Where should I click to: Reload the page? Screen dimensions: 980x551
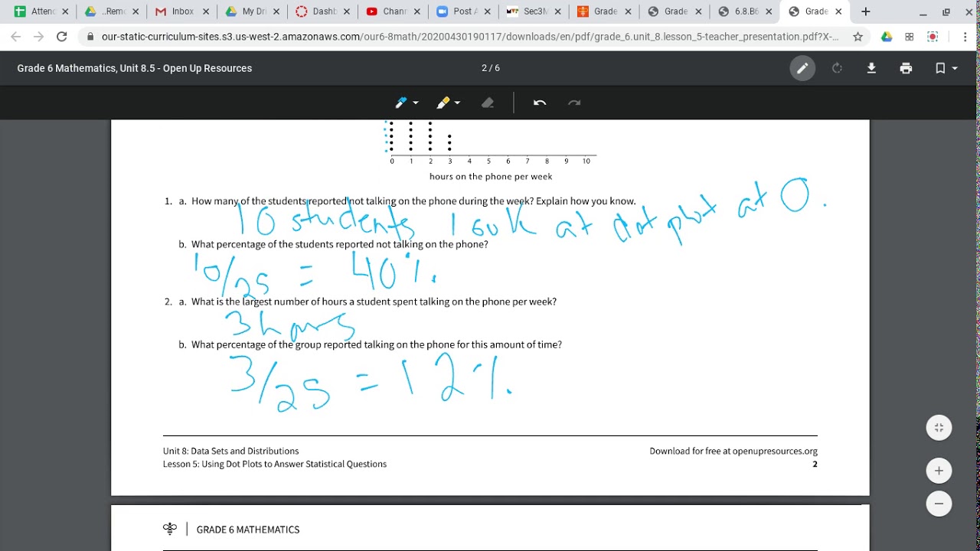pos(62,37)
